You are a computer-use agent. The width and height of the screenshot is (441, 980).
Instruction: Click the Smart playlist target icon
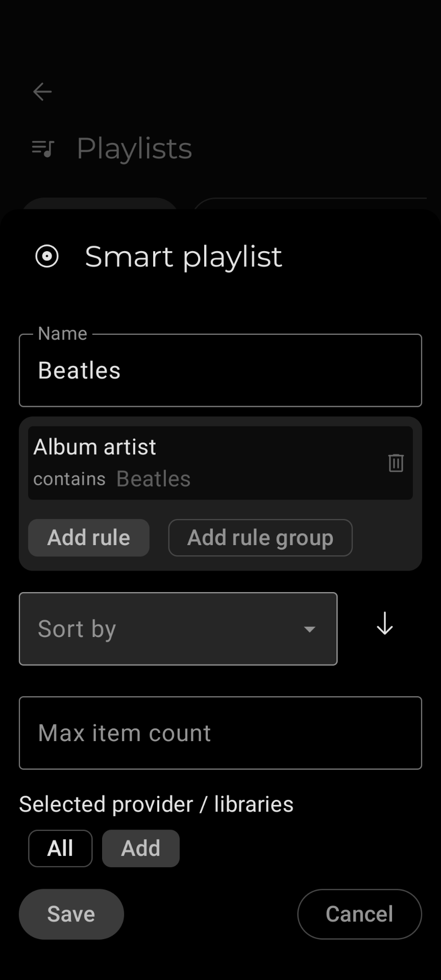(47, 256)
